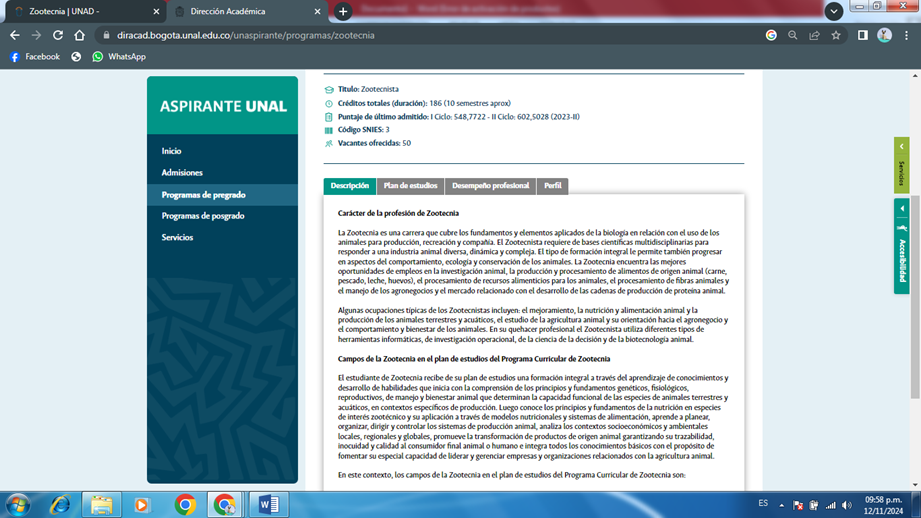Viewport: 921px width, 518px height.
Task: Expand the Accesibilidad side panel
Action: [x=901, y=246]
